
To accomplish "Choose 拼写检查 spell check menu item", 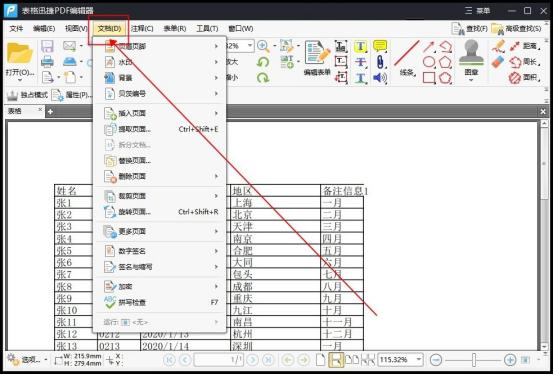I will (160, 303).
